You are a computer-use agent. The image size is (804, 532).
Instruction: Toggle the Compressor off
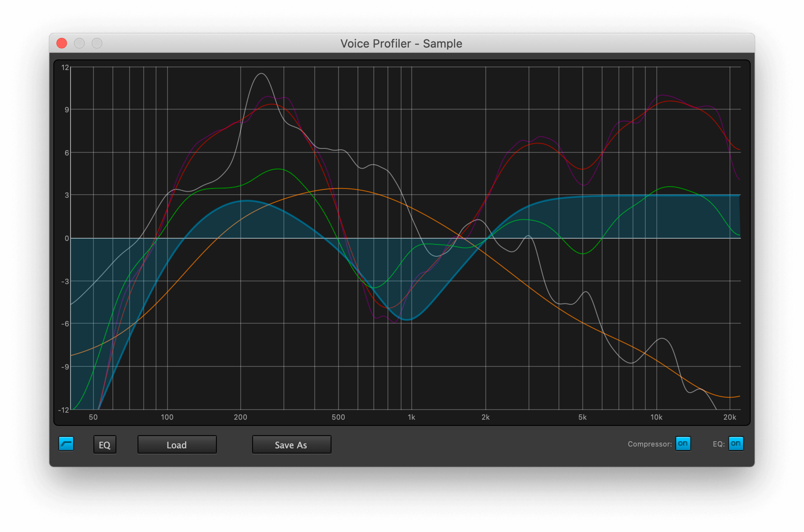click(682, 444)
